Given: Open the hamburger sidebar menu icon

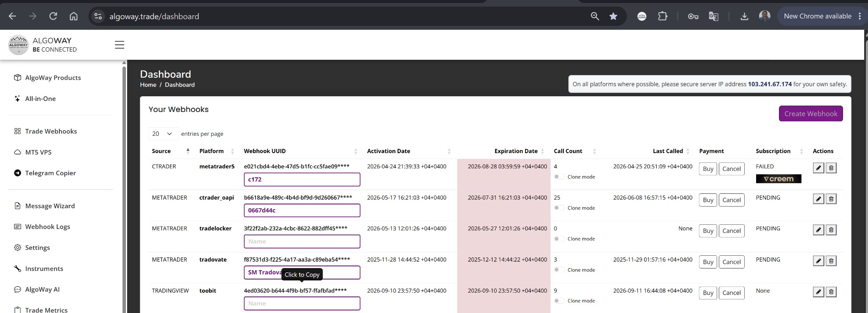Looking at the screenshot, I should (120, 45).
